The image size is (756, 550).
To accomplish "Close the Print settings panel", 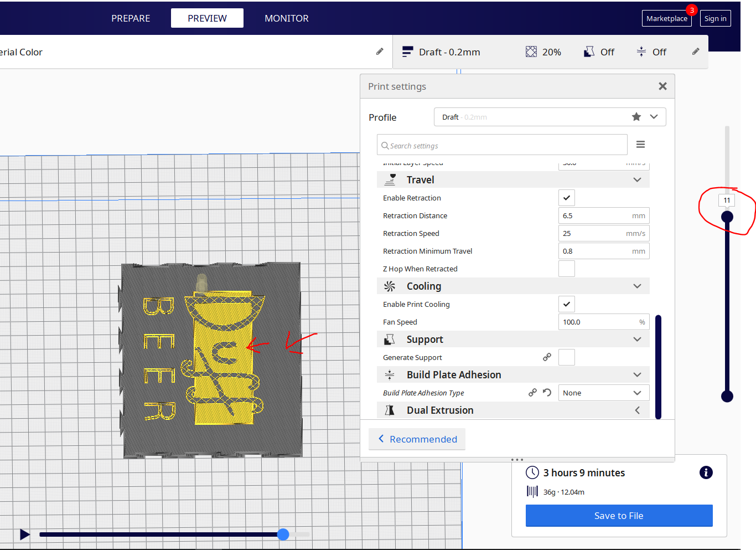I will [x=662, y=86].
